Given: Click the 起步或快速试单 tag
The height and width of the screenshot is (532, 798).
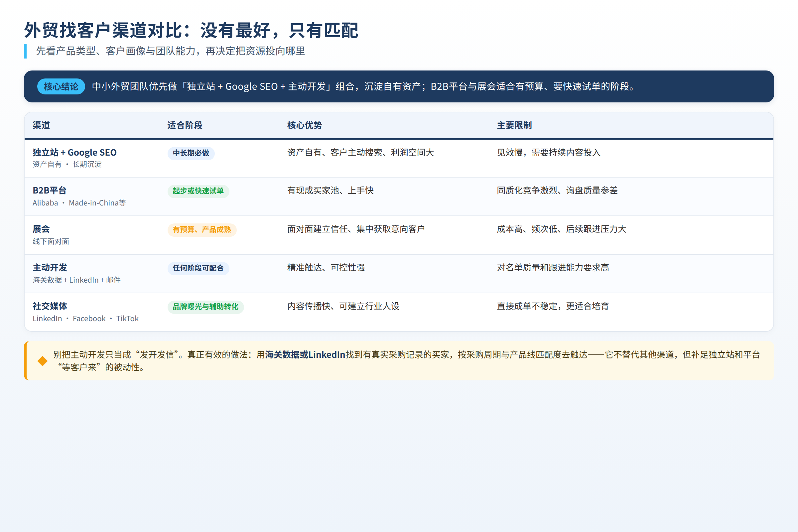Looking at the screenshot, I should (198, 191).
